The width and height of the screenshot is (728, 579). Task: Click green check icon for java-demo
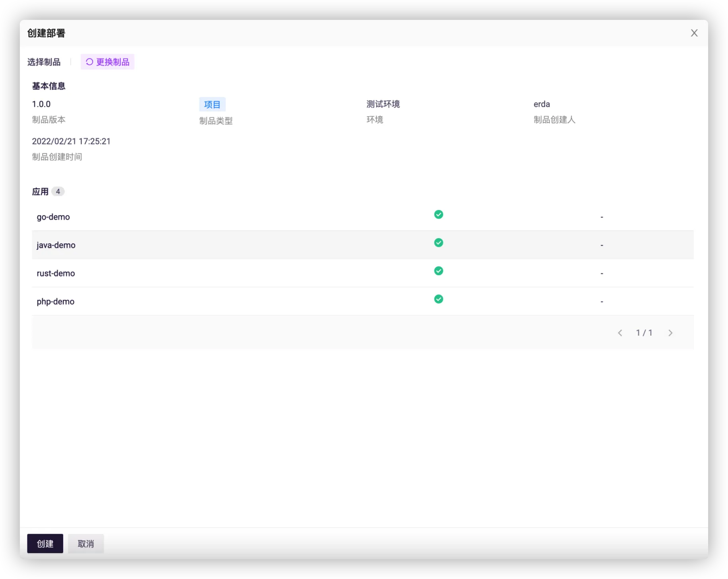438,243
